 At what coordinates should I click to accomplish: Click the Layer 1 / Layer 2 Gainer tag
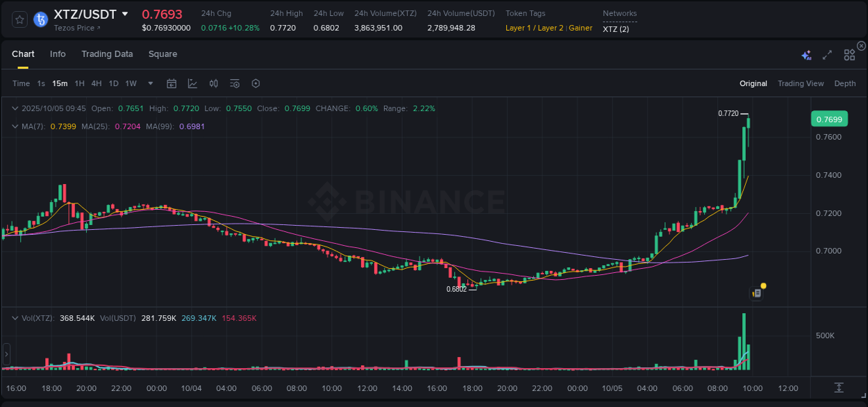(x=549, y=28)
